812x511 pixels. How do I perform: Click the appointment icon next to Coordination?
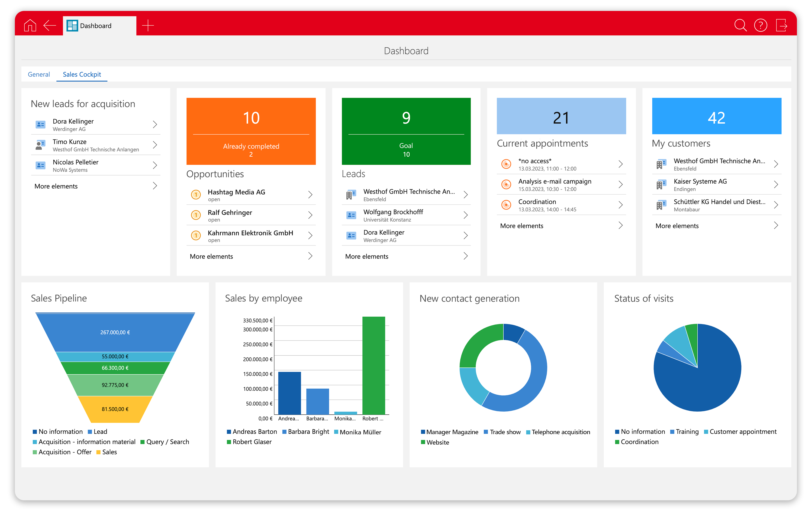[506, 205]
